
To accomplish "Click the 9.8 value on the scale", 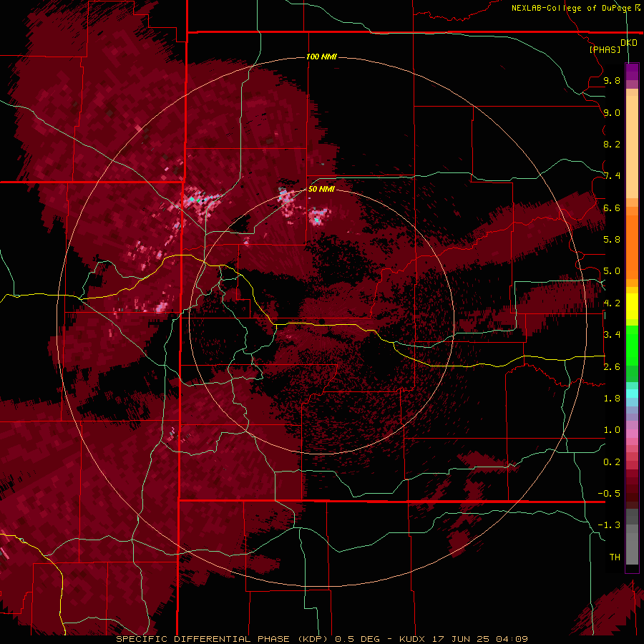I will click(612, 80).
